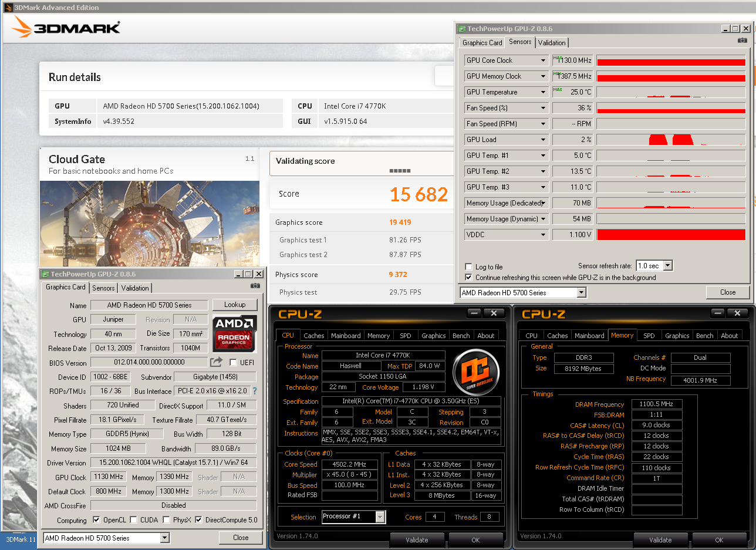756x550 pixels.
Task: Click the question mark beside Bus Interface
Action: [x=255, y=391]
